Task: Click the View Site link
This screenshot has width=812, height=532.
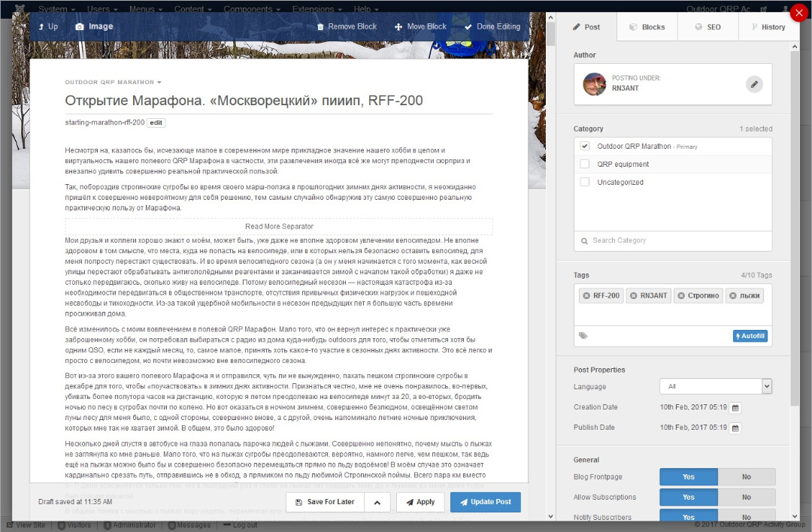Action: pos(26,524)
